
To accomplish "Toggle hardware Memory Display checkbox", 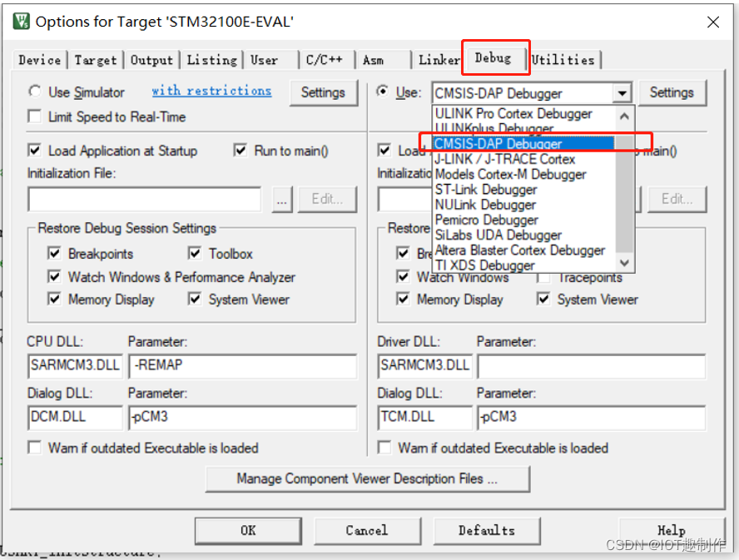I will 403,299.
